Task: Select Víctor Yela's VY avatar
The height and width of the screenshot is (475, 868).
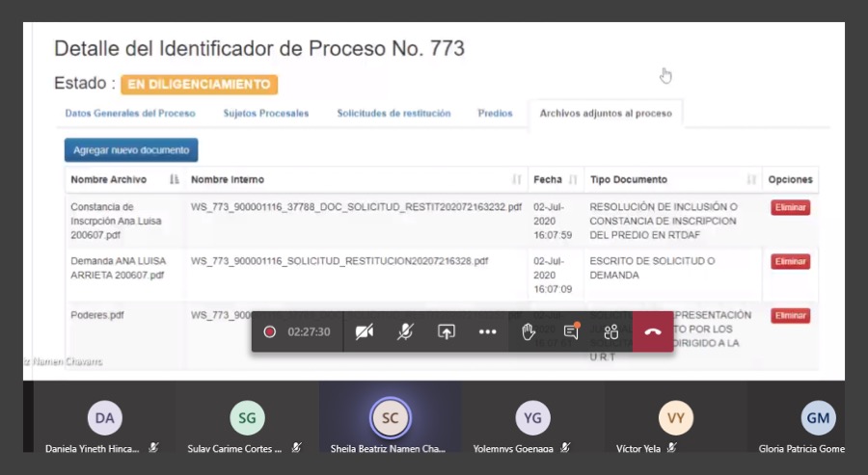Action: tap(675, 418)
